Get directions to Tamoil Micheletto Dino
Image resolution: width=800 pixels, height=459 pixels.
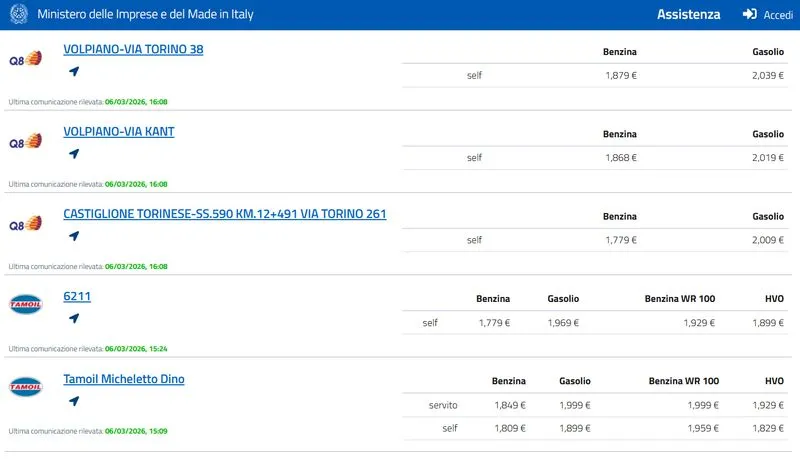(x=73, y=401)
